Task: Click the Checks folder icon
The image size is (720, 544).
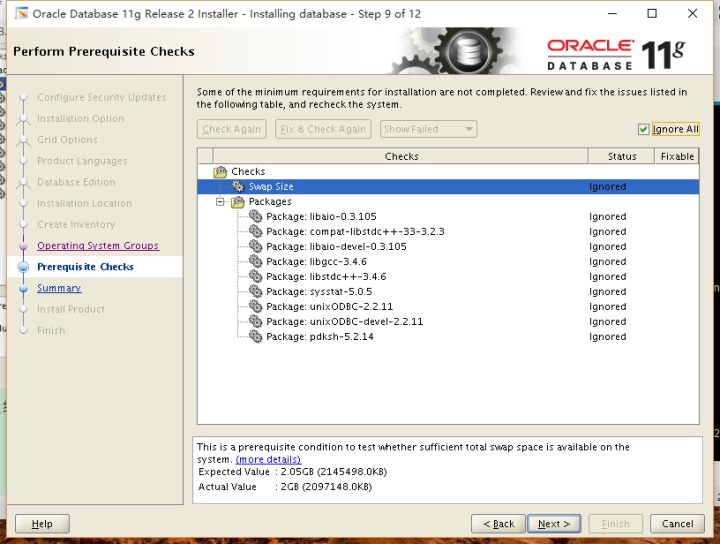Action: click(220, 172)
